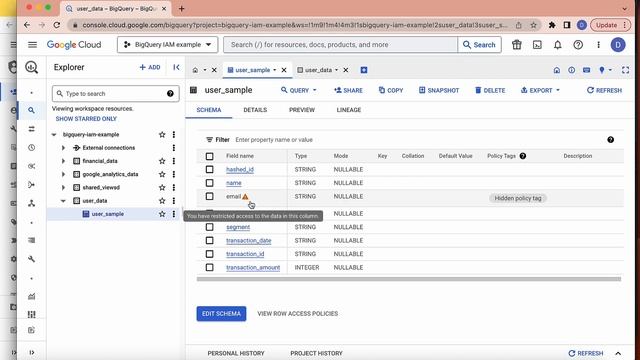Screen dimensions: 640x360
Task: Click VIEW ROW ACCESS POLICIES
Action: [298, 313]
